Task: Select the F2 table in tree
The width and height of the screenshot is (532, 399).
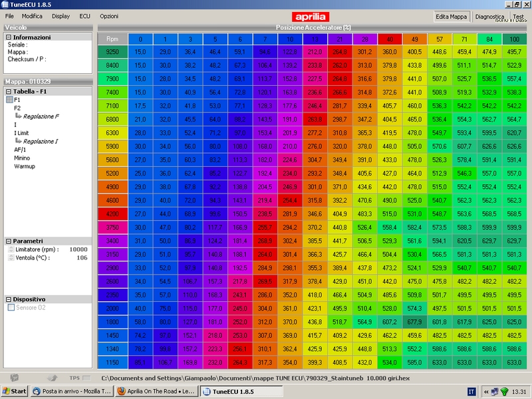Action: tap(17, 108)
